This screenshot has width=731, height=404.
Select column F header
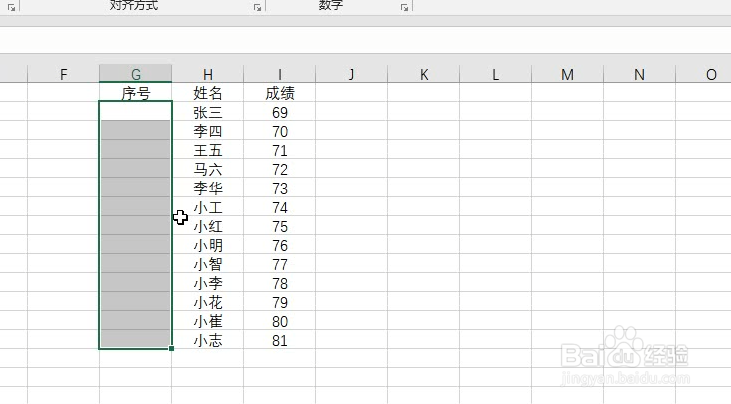pyautogui.click(x=63, y=74)
